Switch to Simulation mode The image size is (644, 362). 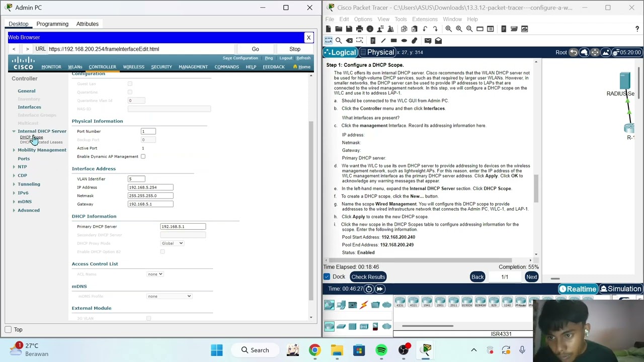coord(620,289)
